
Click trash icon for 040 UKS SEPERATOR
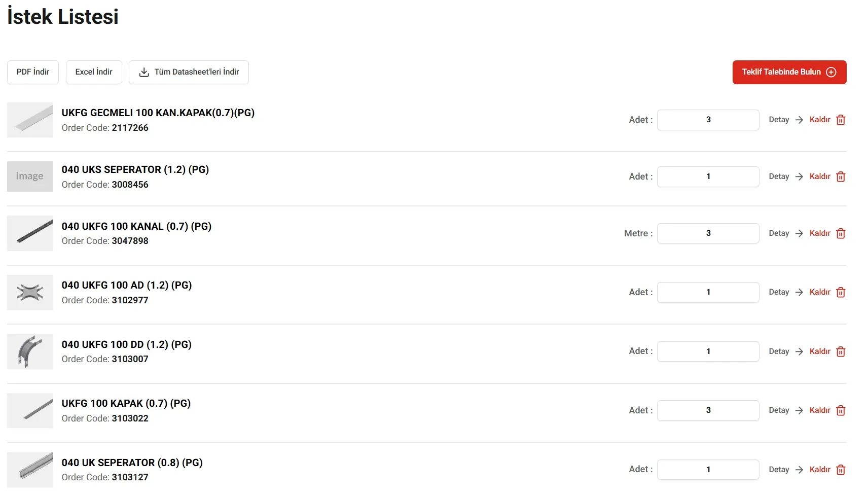(x=841, y=177)
